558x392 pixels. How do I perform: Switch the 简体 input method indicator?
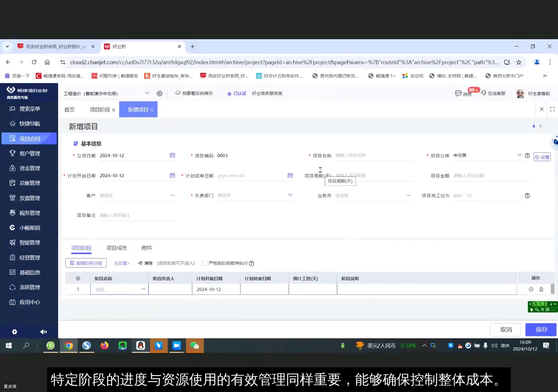[505, 346]
